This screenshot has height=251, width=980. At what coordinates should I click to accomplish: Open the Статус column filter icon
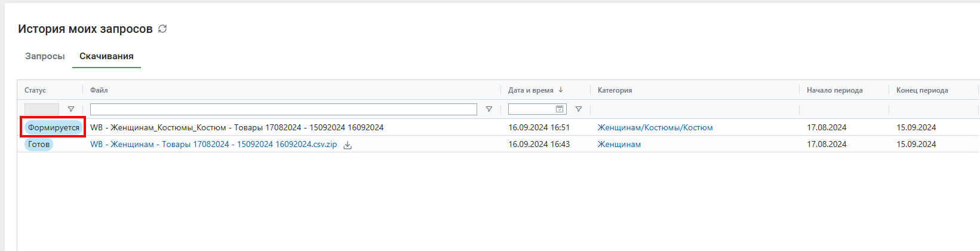pyautogui.click(x=71, y=109)
